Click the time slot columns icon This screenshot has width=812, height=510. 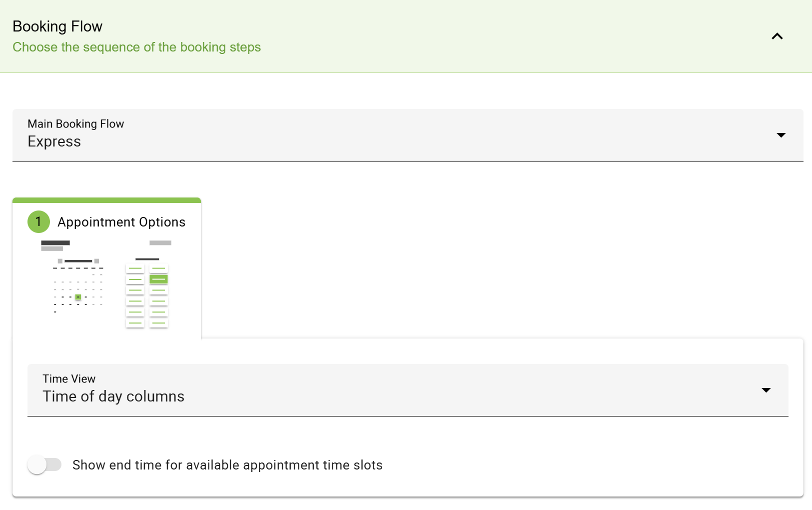coord(147,295)
